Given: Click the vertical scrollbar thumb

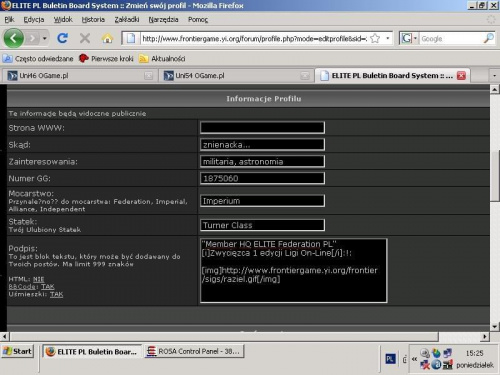Looking at the screenshot, I should [495, 176].
